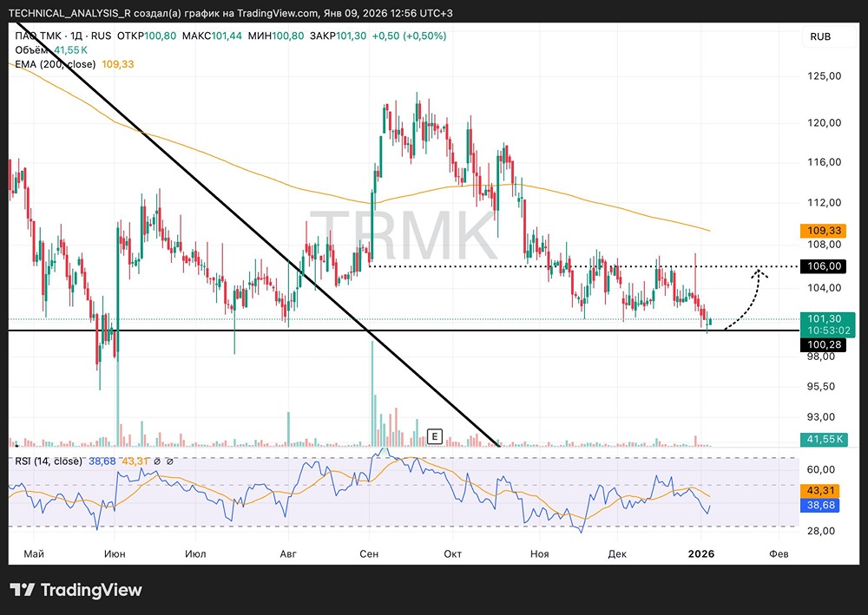Viewport: 868px width, 615px height.
Task: Click the +0,50 (+0,50%) change value
Action: point(409,36)
